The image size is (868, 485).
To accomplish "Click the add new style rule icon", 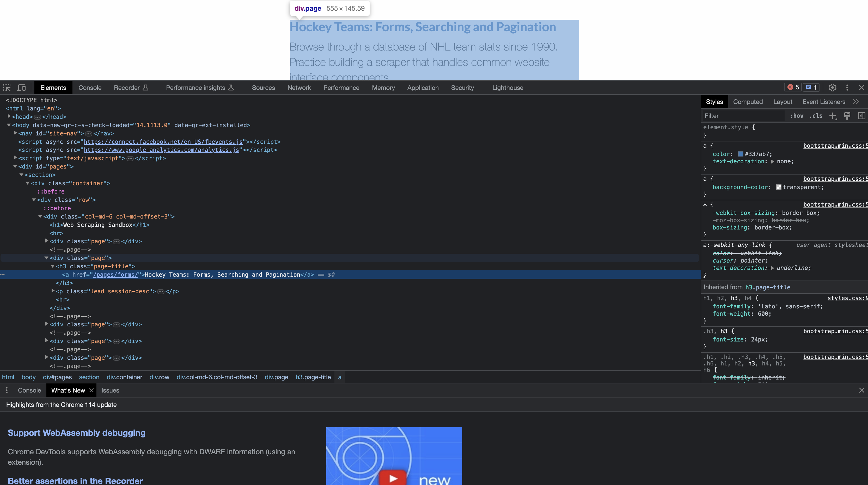I will [x=832, y=116].
